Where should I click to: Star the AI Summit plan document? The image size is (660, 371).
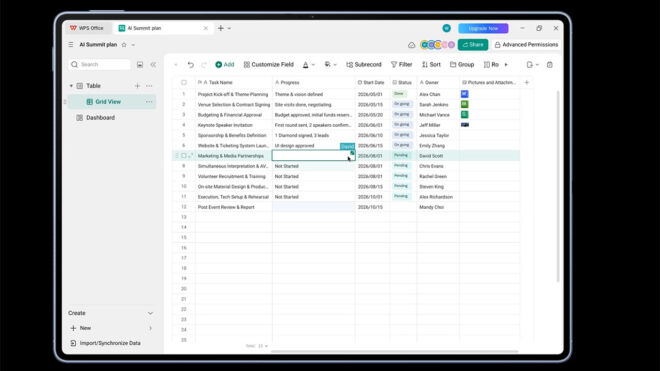click(124, 45)
